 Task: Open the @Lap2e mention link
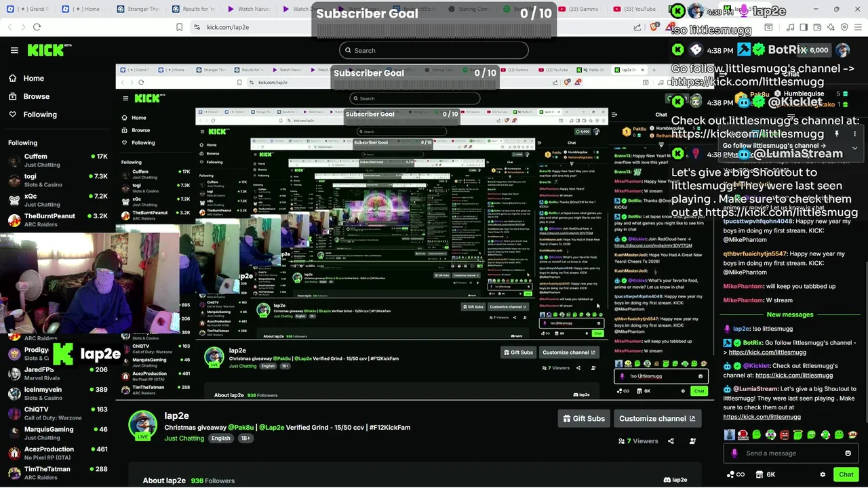pyautogui.click(x=271, y=428)
